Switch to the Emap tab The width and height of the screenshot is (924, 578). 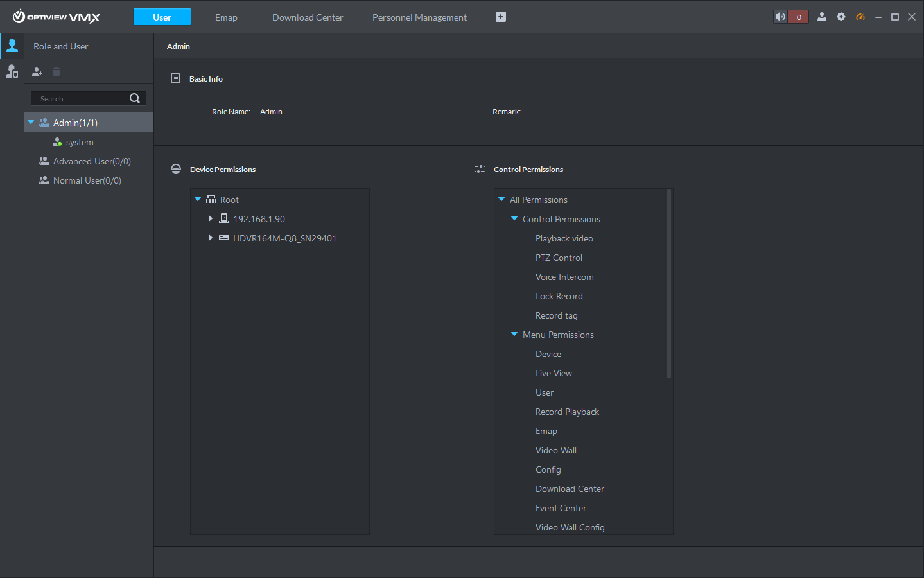click(226, 17)
